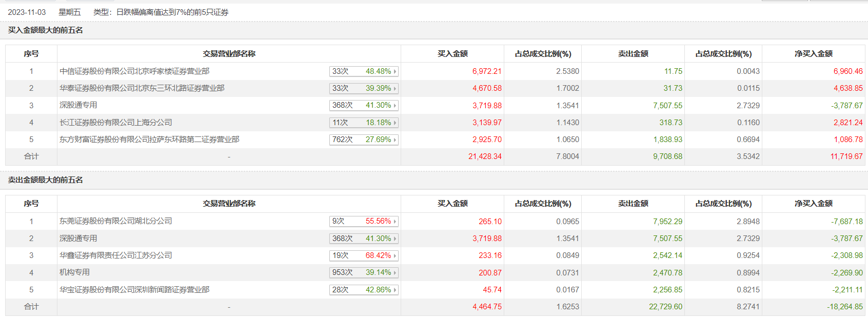This screenshot has height=318, width=868.
Task: Open 中信证券北京呼家楼证券营业部 link
Action: tap(134, 71)
